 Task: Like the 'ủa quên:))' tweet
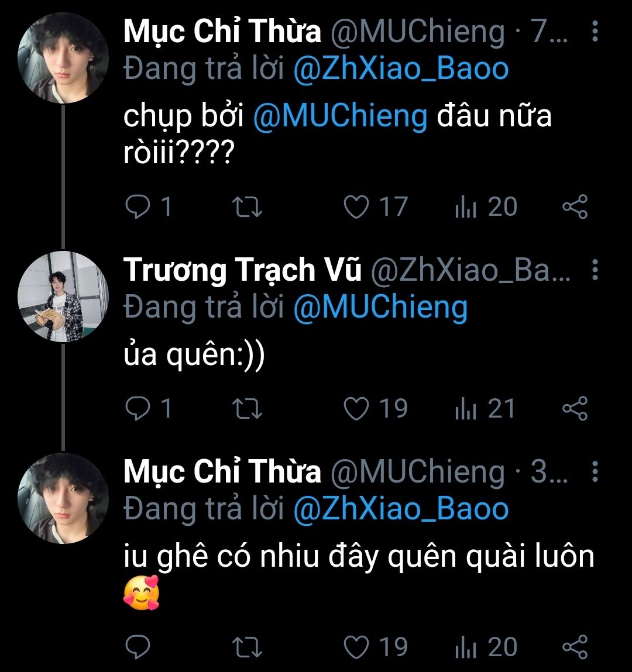(x=356, y=409)
